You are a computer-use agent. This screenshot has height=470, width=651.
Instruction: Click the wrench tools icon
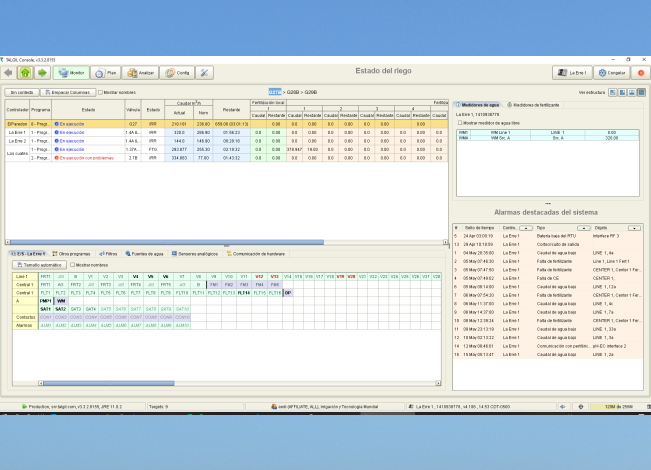click(x=204, y=73)
